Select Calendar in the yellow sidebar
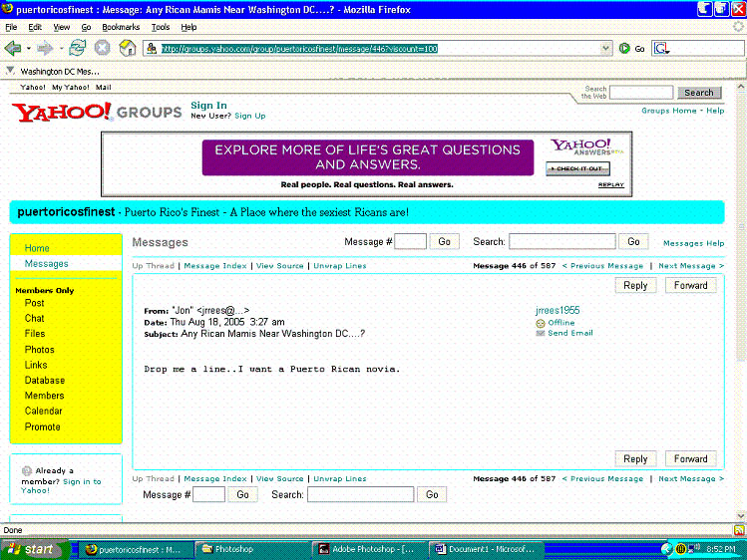The height and width of the screenshot is (560, 747). 43,412
